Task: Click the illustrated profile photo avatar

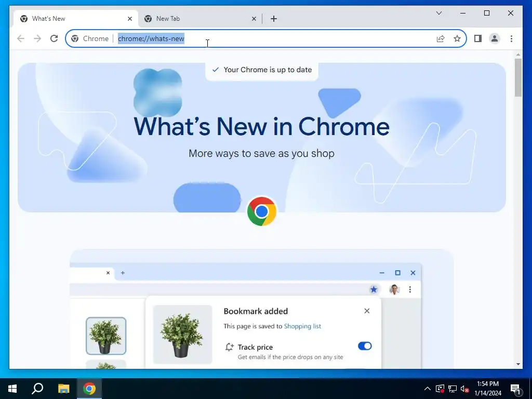Action: (394, 289)
